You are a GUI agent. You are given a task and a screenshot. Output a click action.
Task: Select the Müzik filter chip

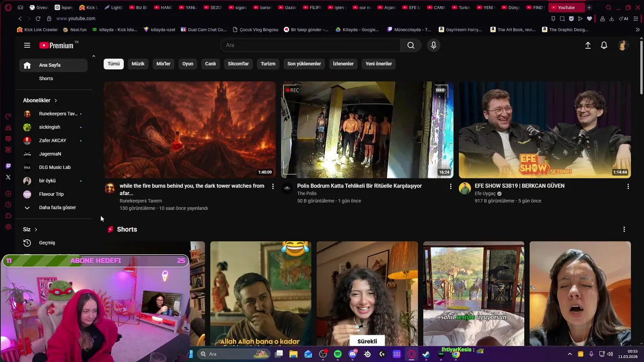138,64
